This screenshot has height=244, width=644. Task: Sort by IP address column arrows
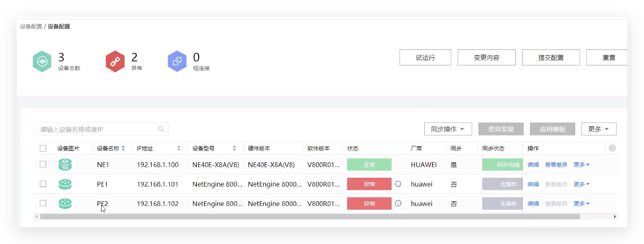coord(179,148)
